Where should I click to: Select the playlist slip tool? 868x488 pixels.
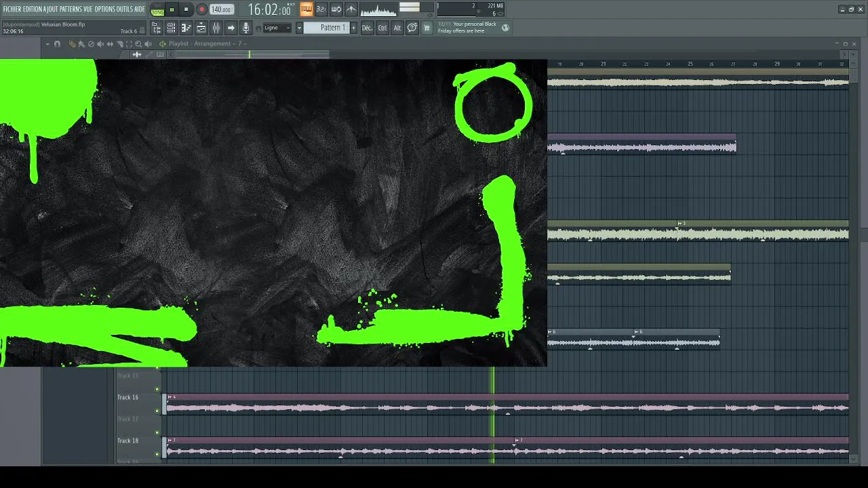point(110,44)
